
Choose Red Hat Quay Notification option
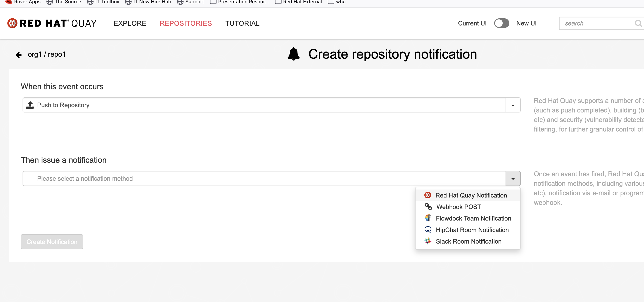[471, 195]
